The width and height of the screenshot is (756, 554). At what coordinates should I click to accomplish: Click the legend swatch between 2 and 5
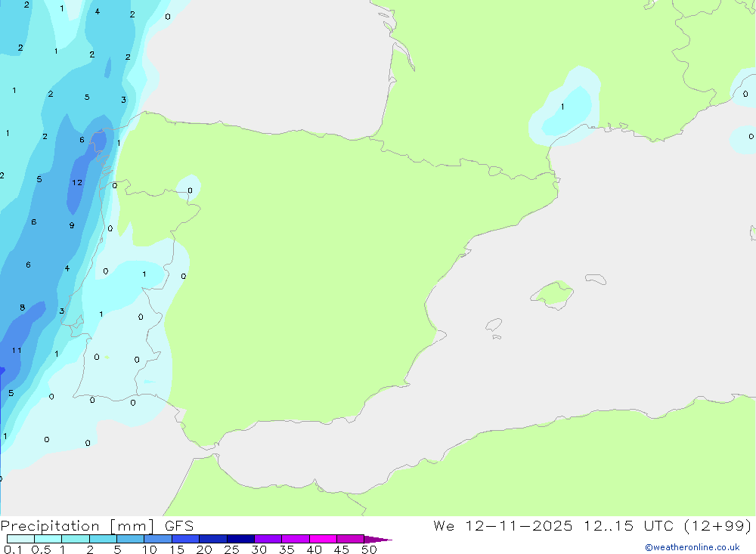point(103,539)
